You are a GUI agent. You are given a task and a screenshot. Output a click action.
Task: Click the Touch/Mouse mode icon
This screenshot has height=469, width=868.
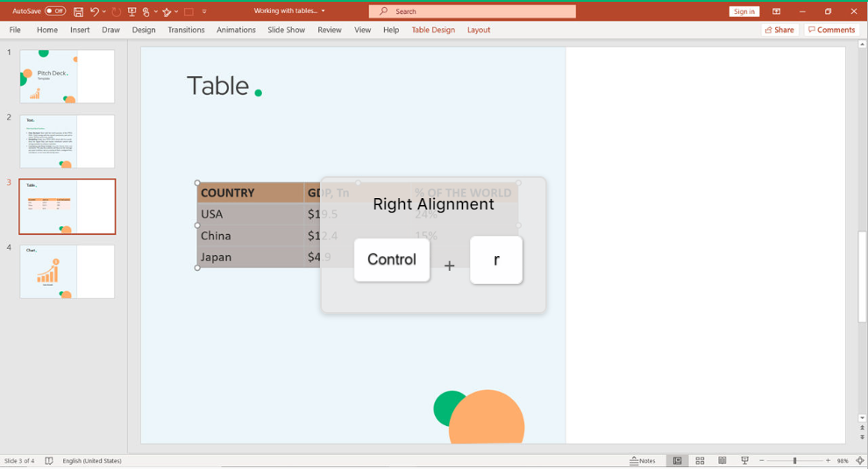point(146,11)
